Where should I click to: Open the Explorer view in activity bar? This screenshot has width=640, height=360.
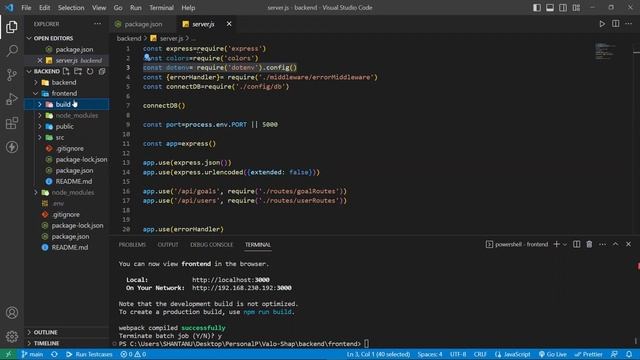[x=12, y=27]
